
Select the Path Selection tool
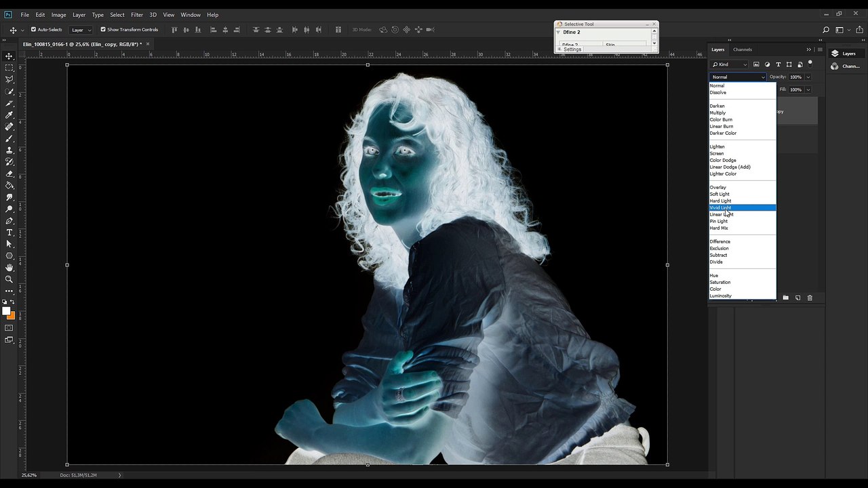pos(9,244)
